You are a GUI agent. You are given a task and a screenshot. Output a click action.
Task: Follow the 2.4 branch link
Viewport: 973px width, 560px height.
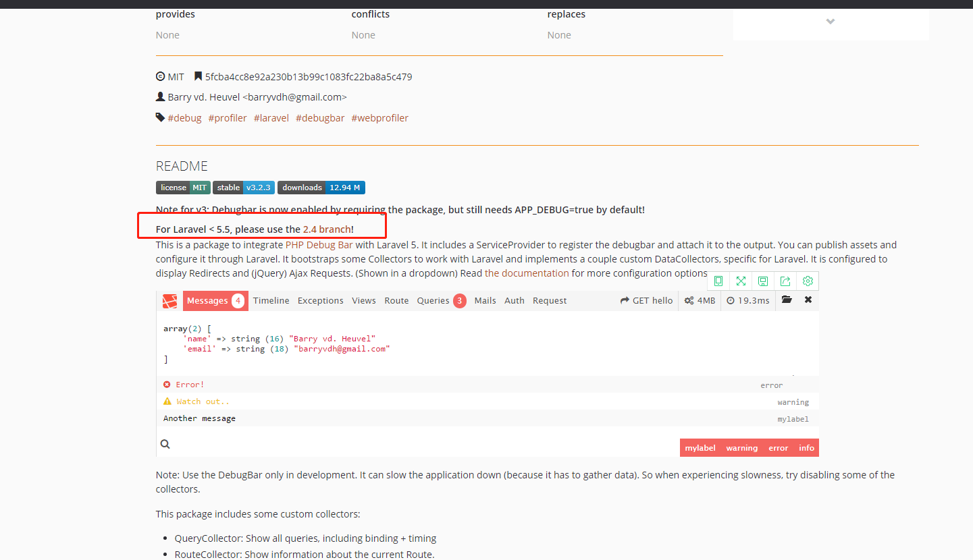[327, 229]
